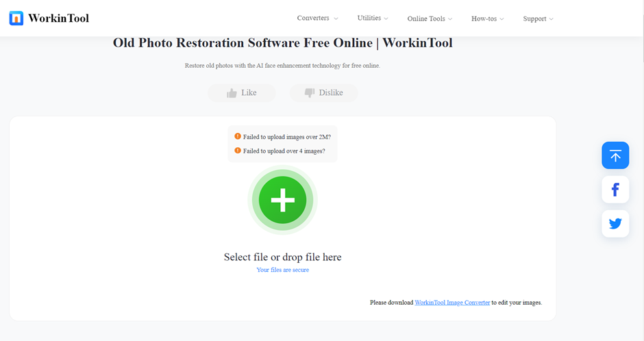Click the Dislike button label
644x341 pixels.
[331, 92]
